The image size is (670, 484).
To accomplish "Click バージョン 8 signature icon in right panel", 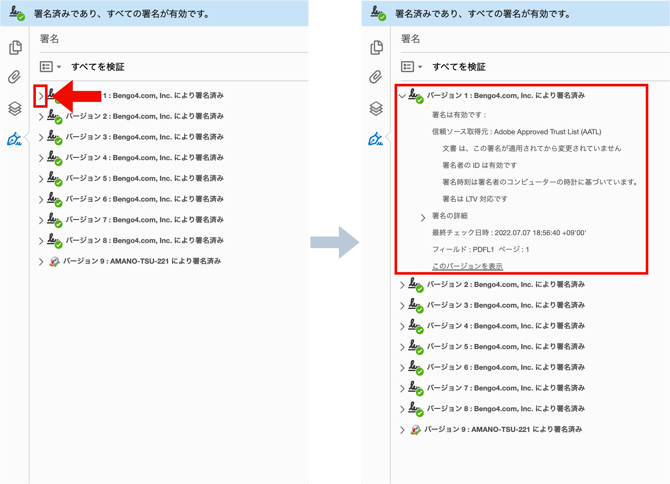I will click(x=416, y=409).
